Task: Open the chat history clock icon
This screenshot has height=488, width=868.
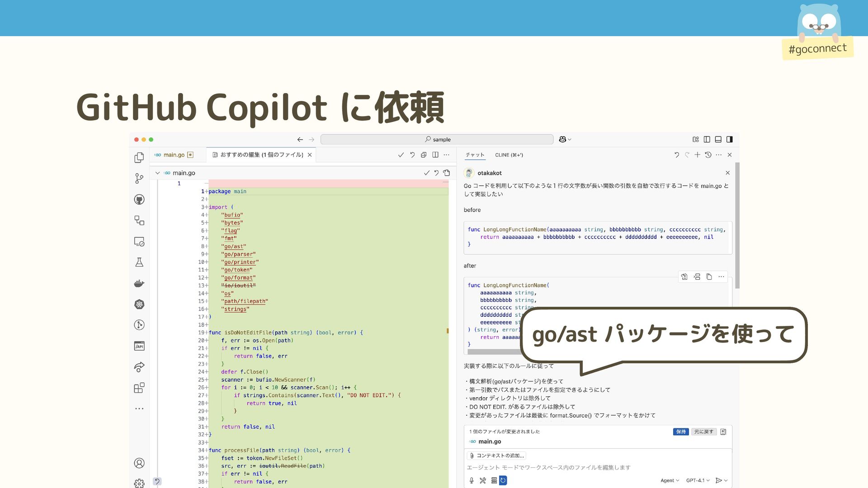Action: tap(708, 155)
